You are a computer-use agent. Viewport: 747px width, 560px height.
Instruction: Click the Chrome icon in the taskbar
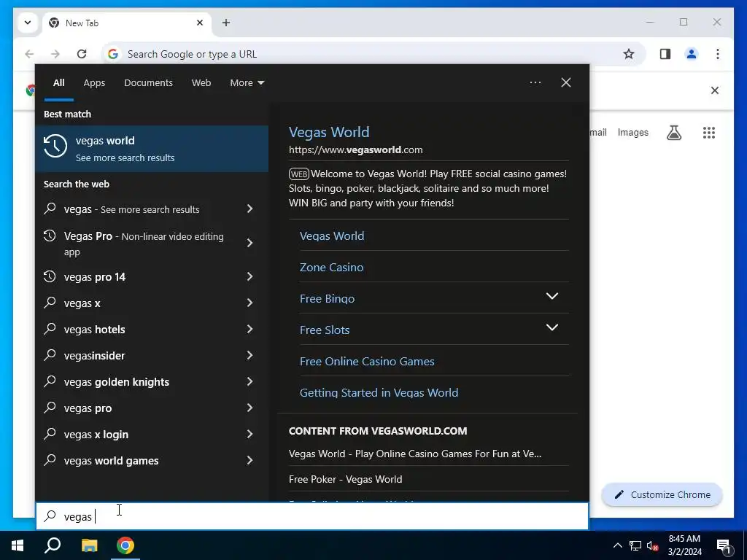point(125,545)
